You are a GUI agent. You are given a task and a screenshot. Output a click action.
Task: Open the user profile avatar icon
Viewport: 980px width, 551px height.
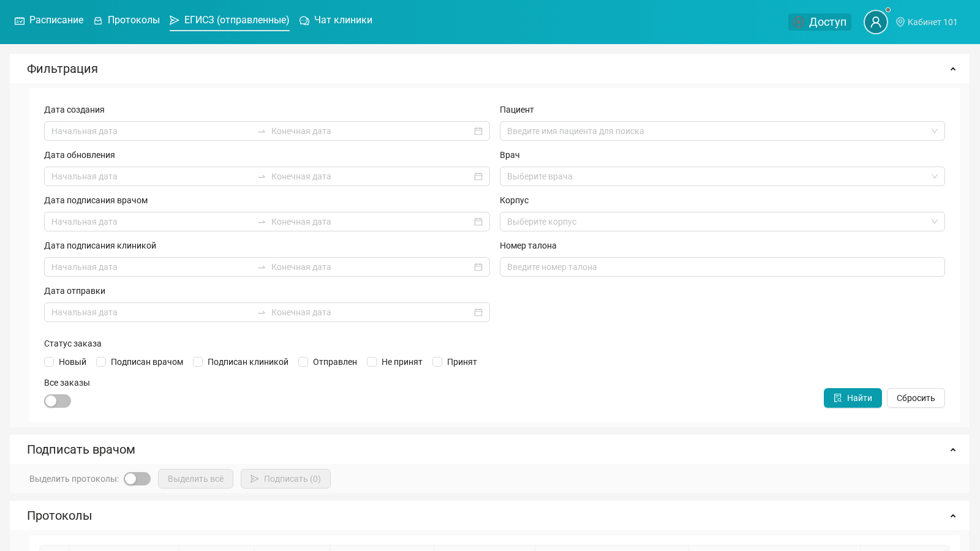(876, 22)
